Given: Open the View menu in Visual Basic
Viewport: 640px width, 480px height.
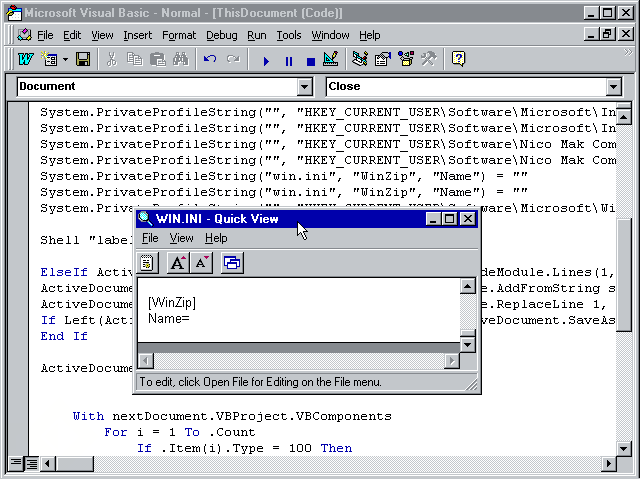Looking at the screenshot, I should pos(102,36).
